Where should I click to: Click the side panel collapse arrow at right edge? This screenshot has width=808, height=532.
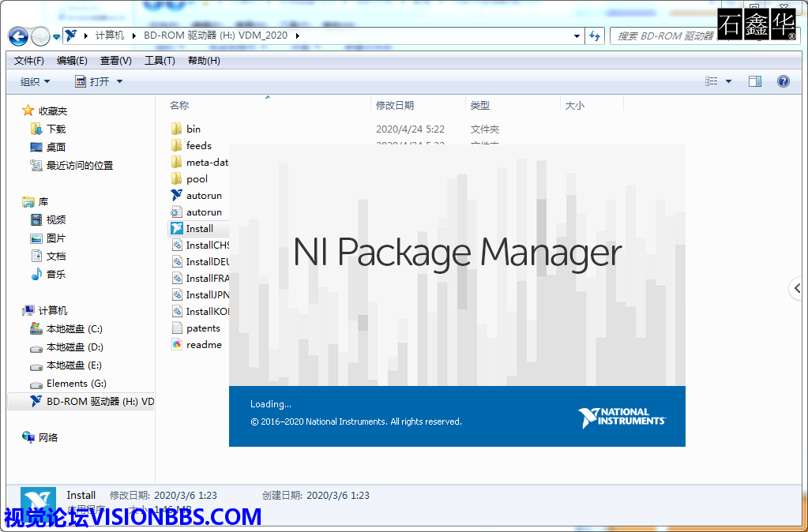[x=798, y=288]
